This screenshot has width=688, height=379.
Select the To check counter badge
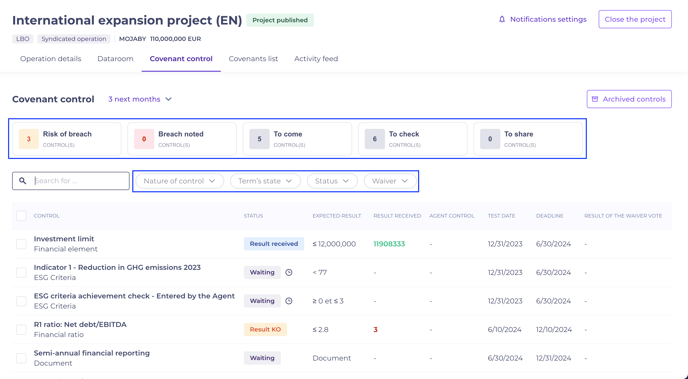click(375, 139)
